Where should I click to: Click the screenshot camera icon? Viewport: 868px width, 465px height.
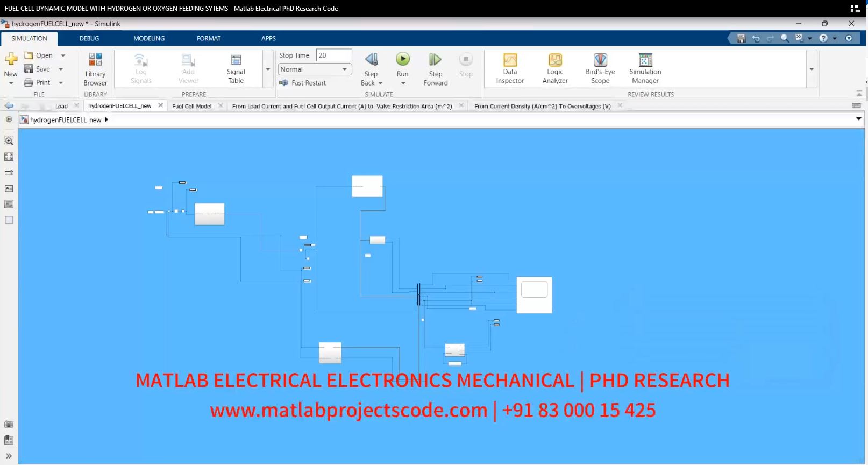click(x=9, y=424)
